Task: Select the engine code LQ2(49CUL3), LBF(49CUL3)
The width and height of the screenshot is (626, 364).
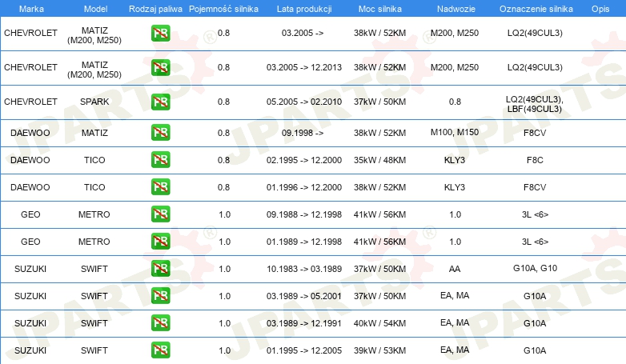Action: 535,104
